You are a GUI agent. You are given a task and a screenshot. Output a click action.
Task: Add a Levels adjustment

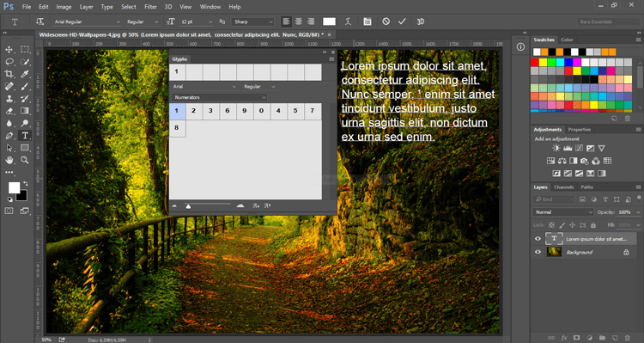568,149
